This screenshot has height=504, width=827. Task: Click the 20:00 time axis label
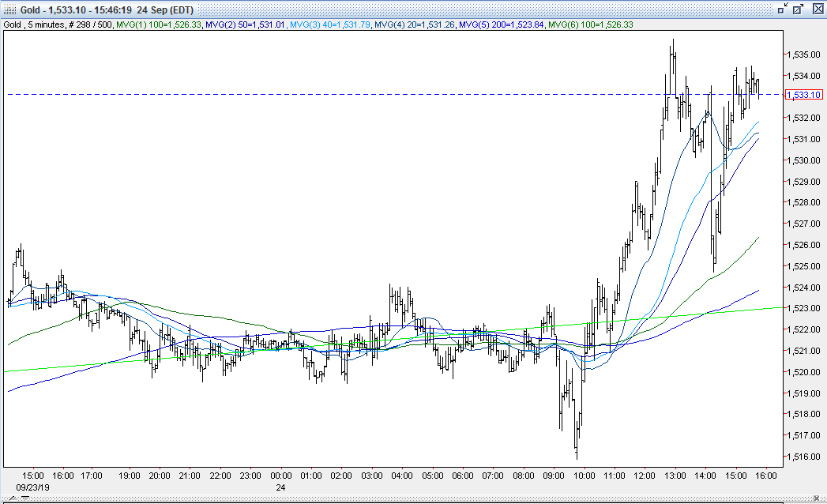160,476
